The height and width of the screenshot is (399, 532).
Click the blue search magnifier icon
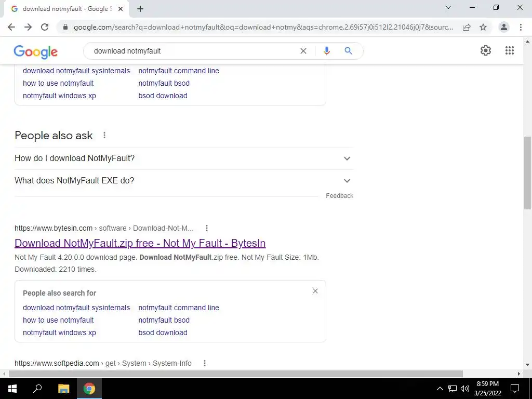(x=348, y=51)
